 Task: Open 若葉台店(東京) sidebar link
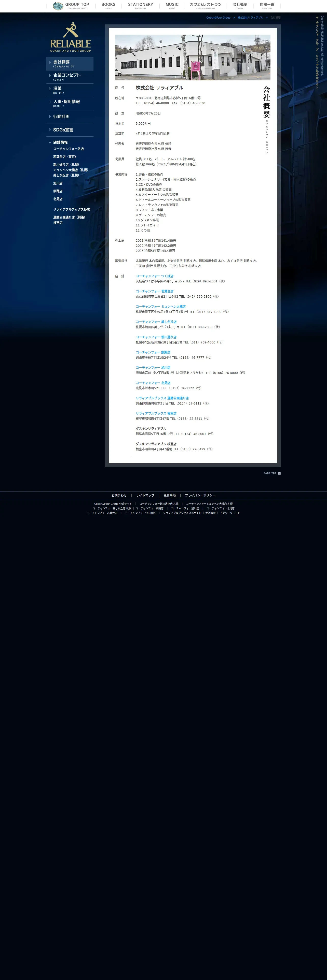click(x=65, y=157)
